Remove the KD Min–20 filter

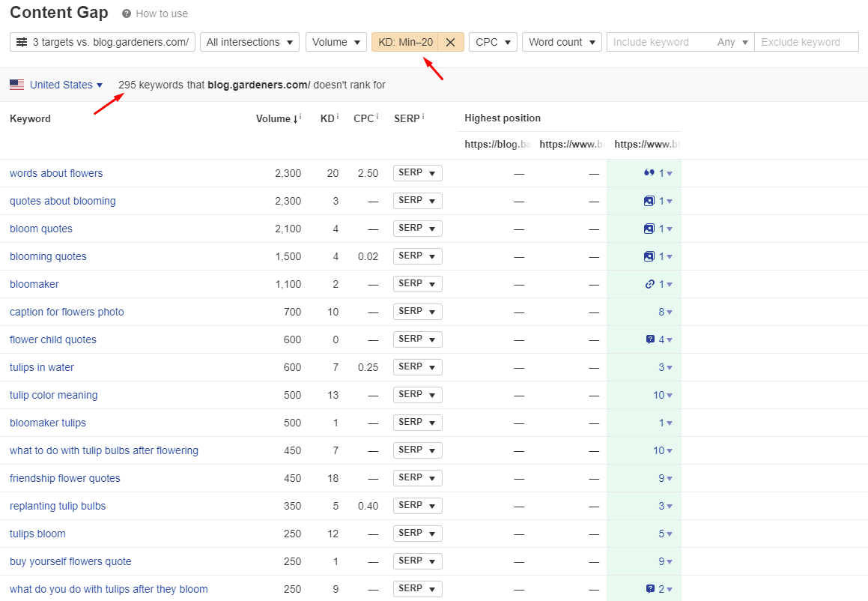451,42
